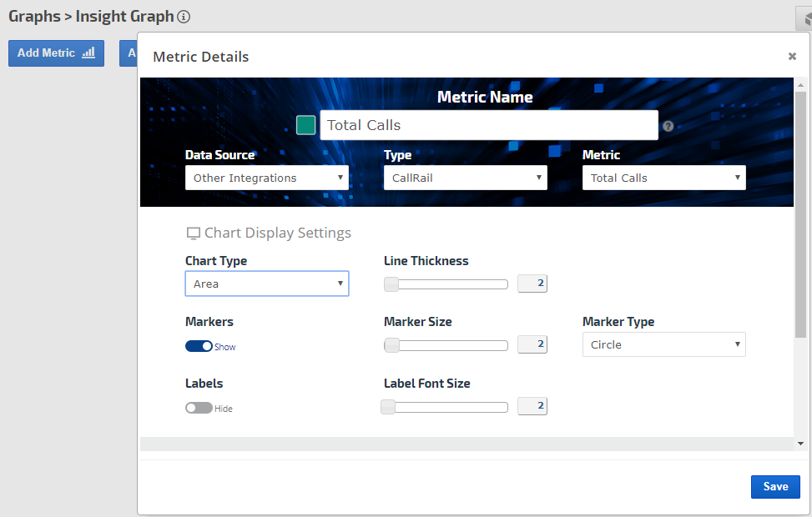The width and height of the screenshot is (812, 517).
Task: Toggle the Markers Show switch
Action: pos(199,346)
